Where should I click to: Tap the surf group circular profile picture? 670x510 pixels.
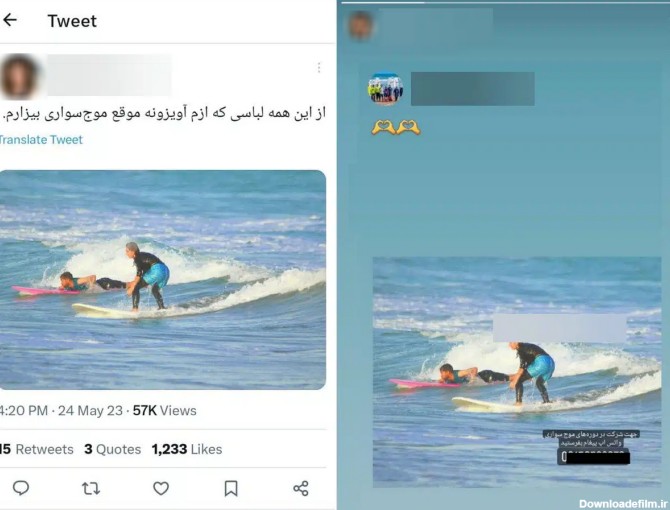(385, 88)
